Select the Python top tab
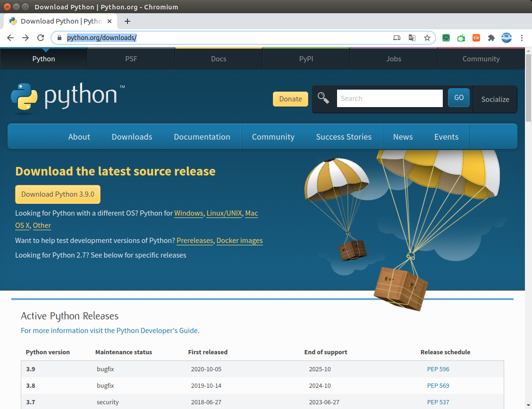 (43, 58)
